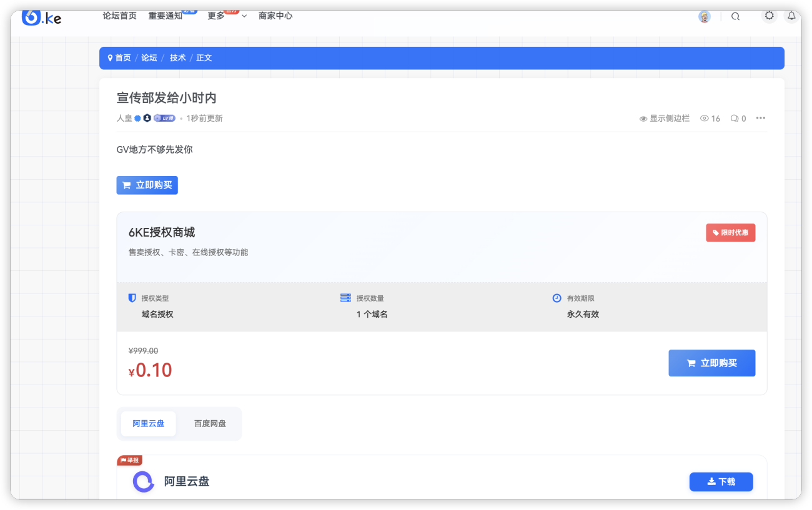Open your user avatar in the top bar
The width and height of the screenshot is (812, 510).
pos(705,16)
